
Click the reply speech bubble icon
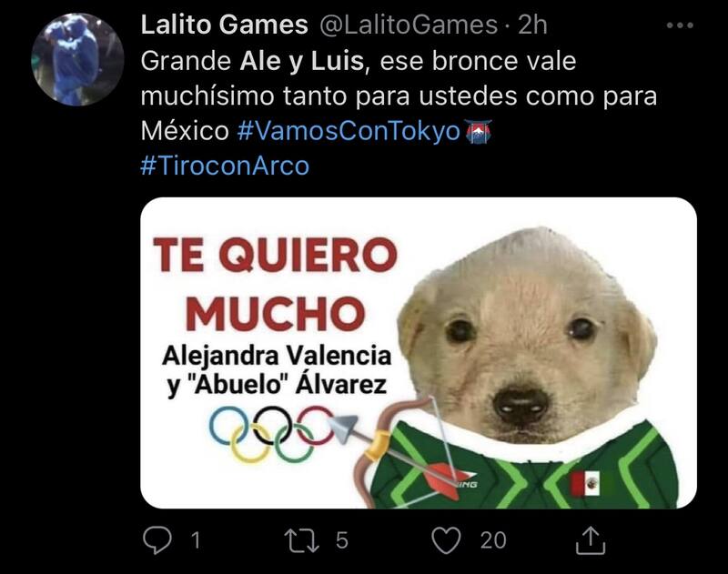click(157, 540)
